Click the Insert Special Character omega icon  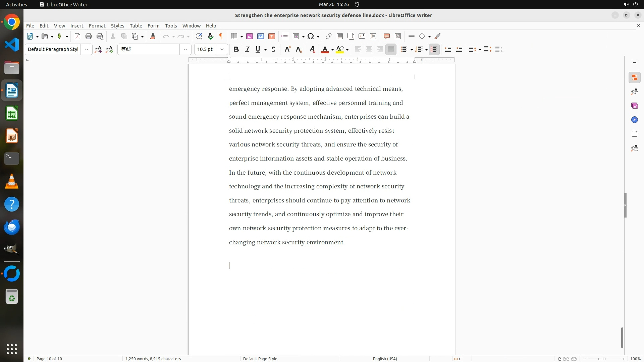[x=311, y=36]
